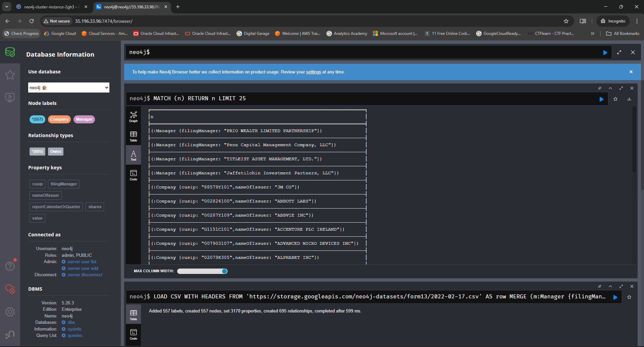Reload the browser page

click(32, 21)
